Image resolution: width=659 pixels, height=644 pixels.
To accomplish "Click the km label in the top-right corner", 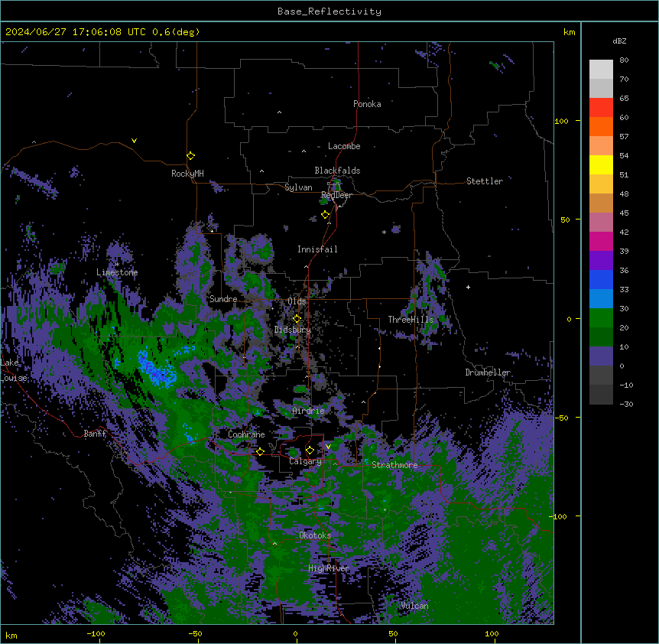I will coord(569,32).
